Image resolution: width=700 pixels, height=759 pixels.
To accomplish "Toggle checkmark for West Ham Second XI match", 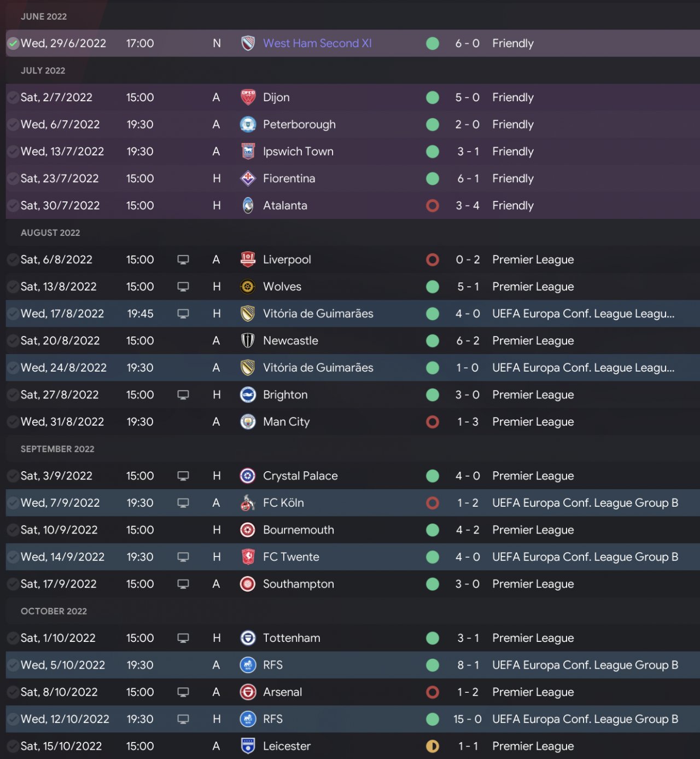I will [13, 43].
